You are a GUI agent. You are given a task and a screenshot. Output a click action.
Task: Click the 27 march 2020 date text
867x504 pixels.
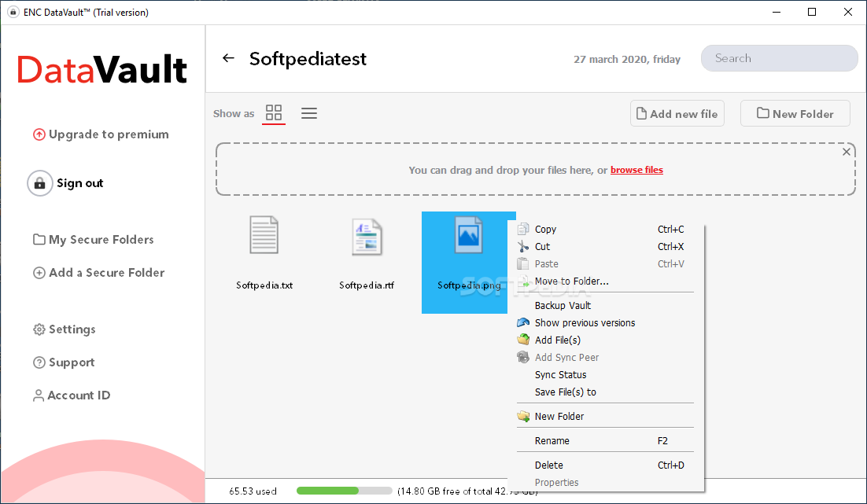[x=627, y=59]
